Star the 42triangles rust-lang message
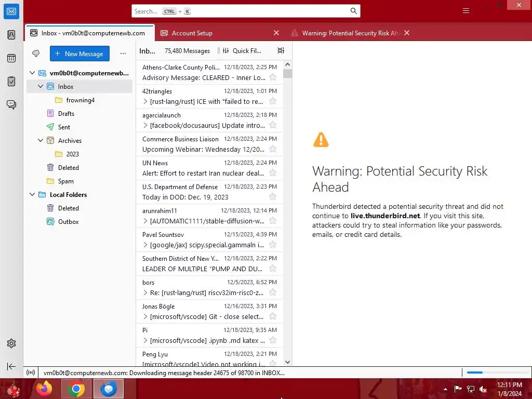The height and width of the screenshot is (399, 532). pyautogui.click(x=273, y=101)
